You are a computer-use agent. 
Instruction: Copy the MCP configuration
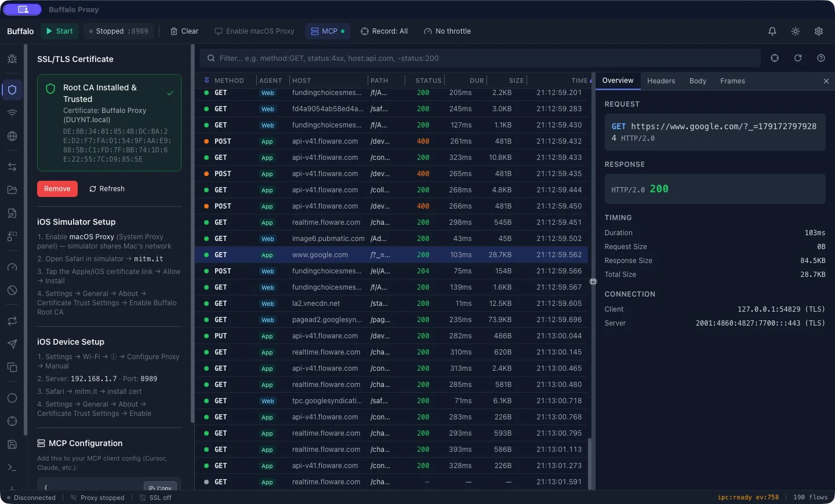pyautogui.click(x=160, y=488)
